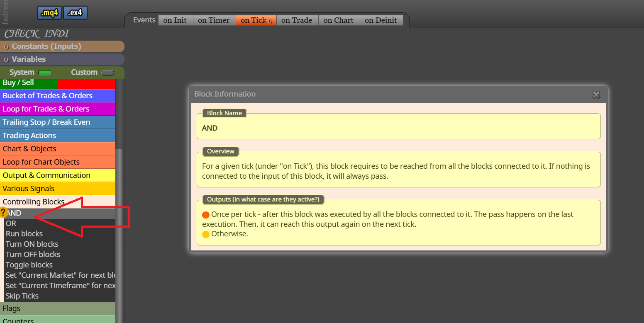Open the on Trade event tab
644x323 pixels.
point(297,20)
